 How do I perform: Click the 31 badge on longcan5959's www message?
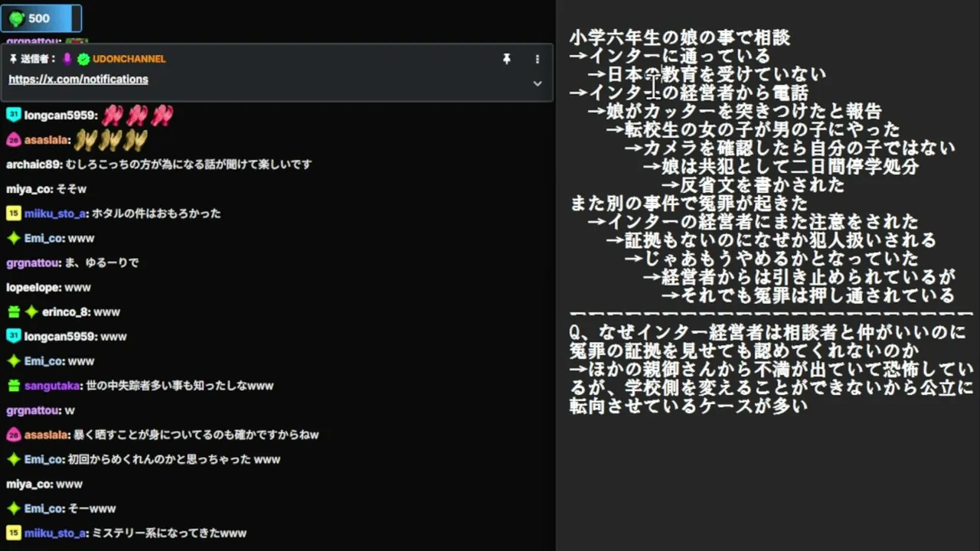pos(13,337)
